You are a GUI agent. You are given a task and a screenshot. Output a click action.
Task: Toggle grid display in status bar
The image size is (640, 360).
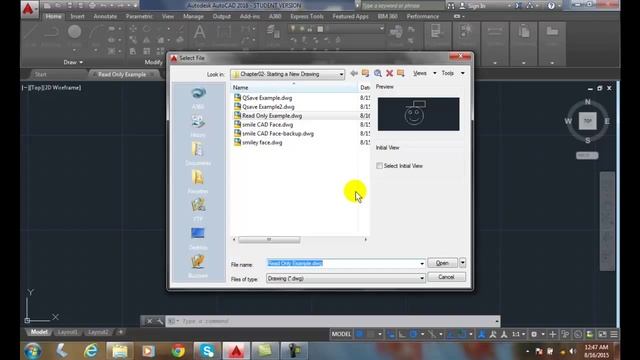[x=360, y=335]
